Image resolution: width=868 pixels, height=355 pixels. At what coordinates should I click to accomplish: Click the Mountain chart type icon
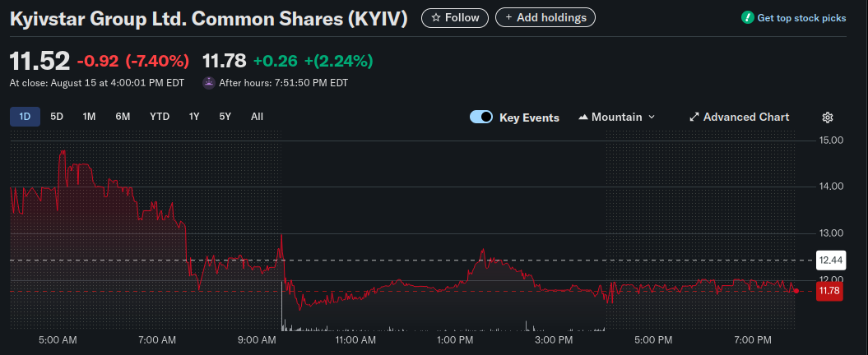coord(583,118)
